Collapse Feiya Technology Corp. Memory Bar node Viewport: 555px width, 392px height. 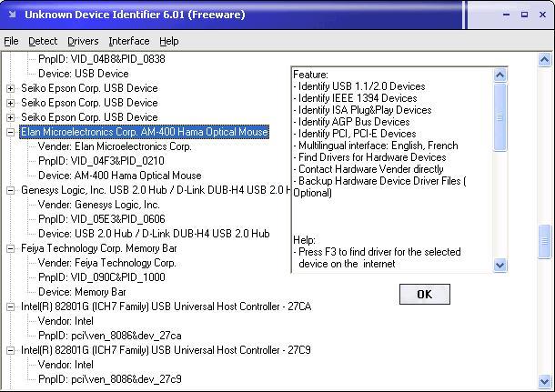point(11,248)
